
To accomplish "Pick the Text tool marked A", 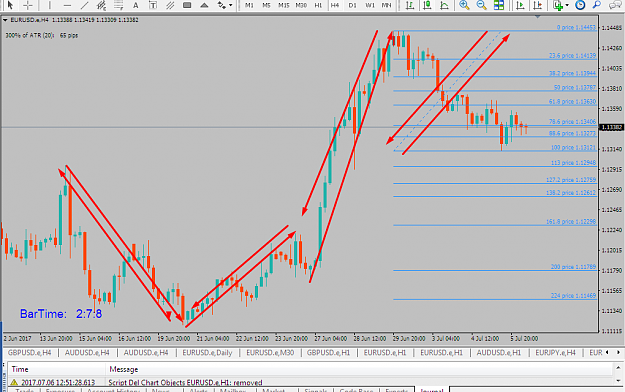I will pos(136,5).
